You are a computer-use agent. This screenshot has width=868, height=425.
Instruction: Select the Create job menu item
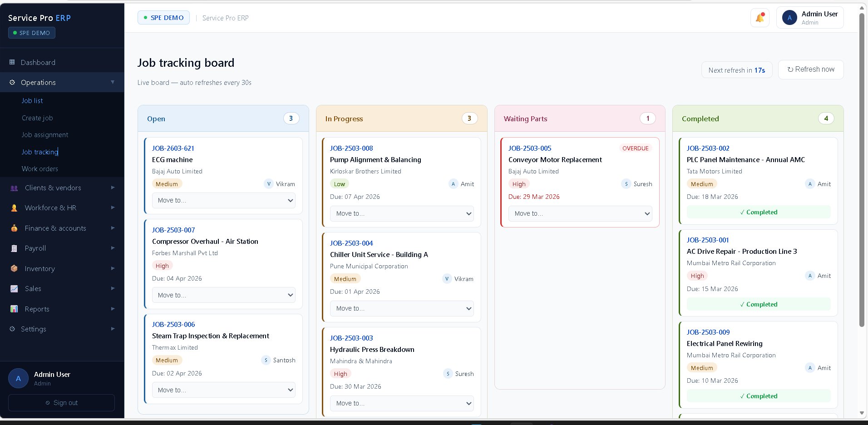(37, 118)
